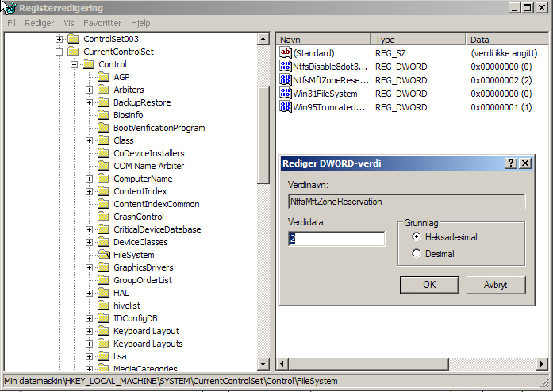Expand the DeviceClasses tree node
Image resolution: width=553 pixels, height=392 pixels.
tap(89, 242)
